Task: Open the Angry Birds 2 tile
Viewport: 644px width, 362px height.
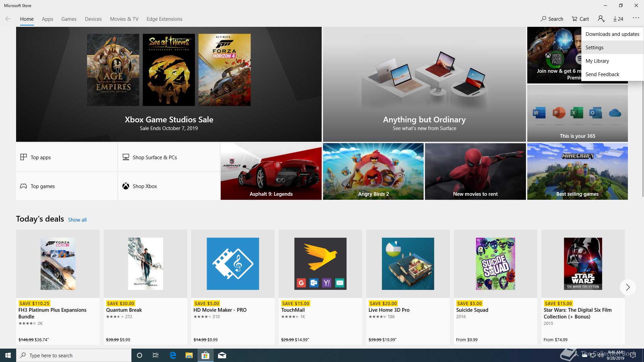Action: [373, 172]
